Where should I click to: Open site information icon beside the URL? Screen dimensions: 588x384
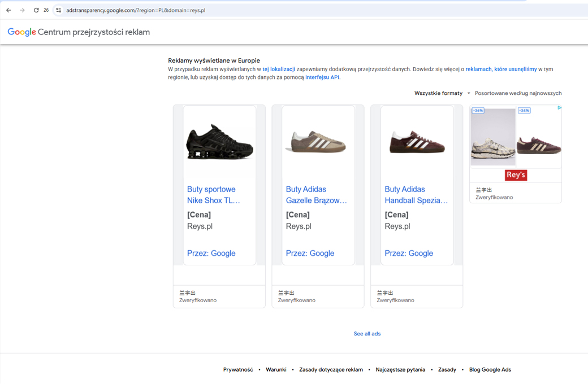click(x=58, y=10)
